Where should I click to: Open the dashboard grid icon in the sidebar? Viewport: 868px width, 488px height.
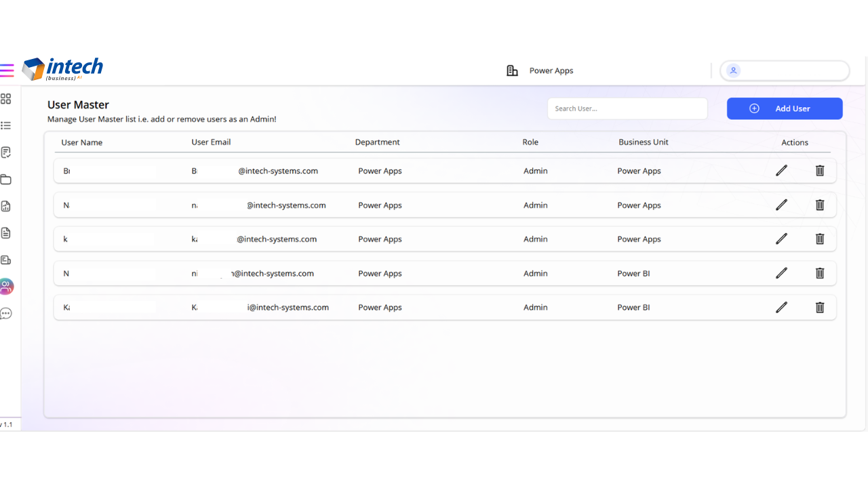(5, 99)
